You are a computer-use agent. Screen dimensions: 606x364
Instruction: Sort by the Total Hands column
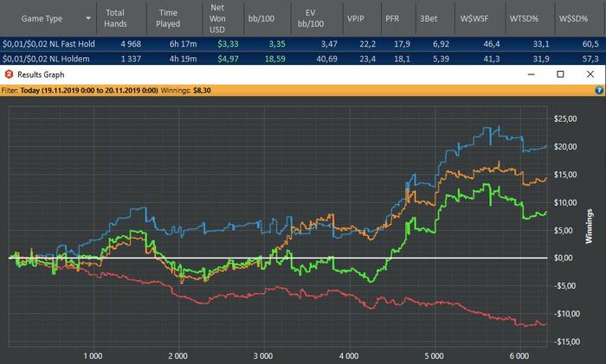[x=115, y=18]
